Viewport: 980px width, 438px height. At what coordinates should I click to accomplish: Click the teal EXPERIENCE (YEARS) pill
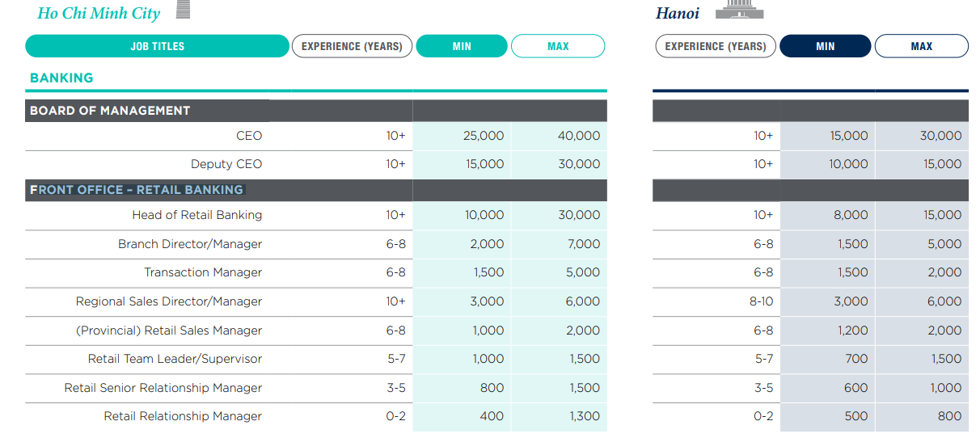[x=352, y=46]
